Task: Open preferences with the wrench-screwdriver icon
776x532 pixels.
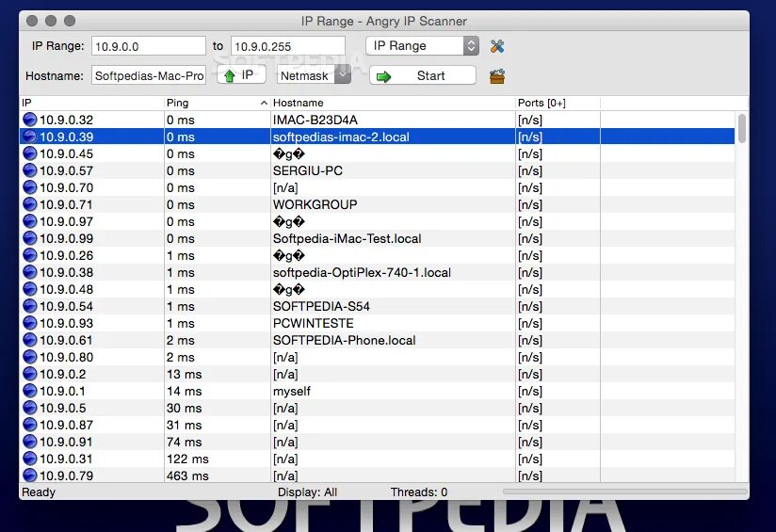Action: pos(497,46)
